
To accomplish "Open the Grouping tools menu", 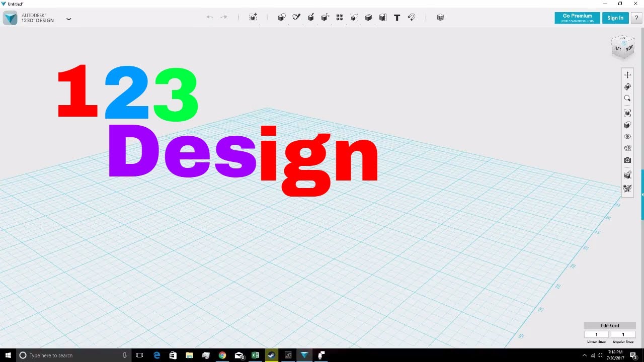I will (354, 17).
